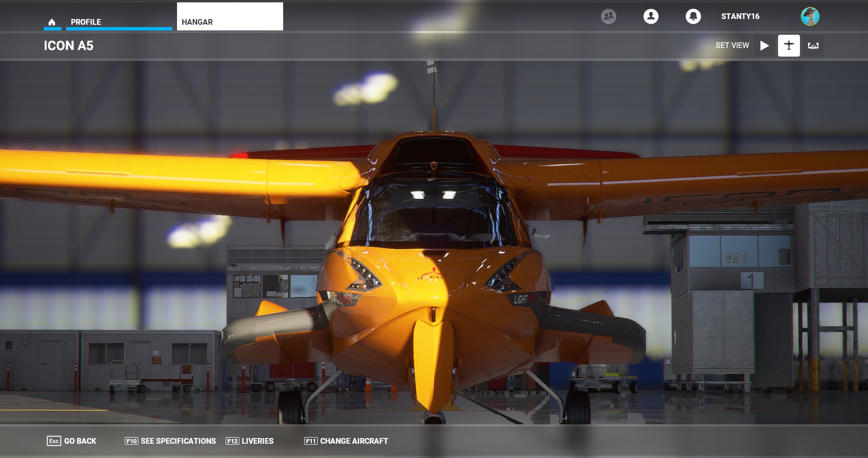Switch to cockpit yoke view icon
The height and width of the screenshot is (458, 868).
pos(813,46)
